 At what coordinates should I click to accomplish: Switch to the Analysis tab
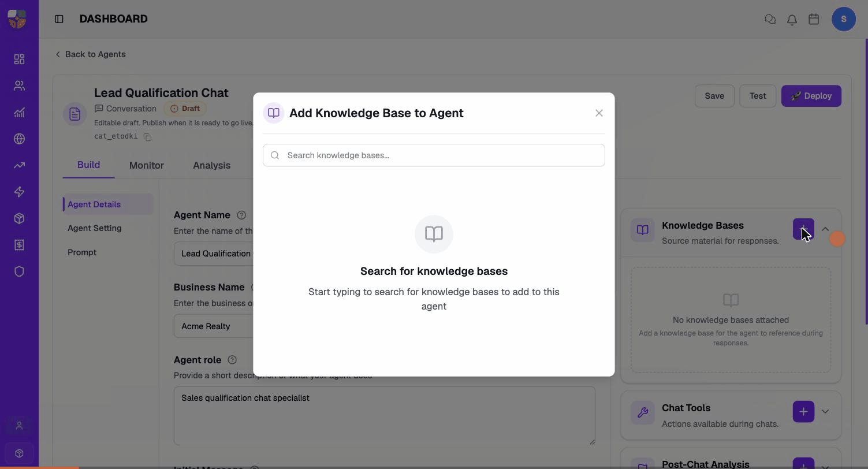pyautogui.click(x=211, y=165)
